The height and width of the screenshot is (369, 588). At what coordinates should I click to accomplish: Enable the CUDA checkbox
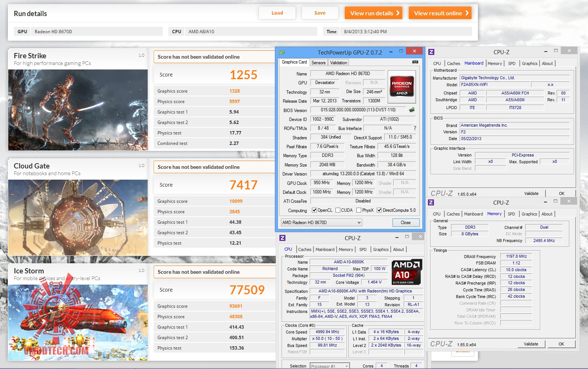click(338, 210)
